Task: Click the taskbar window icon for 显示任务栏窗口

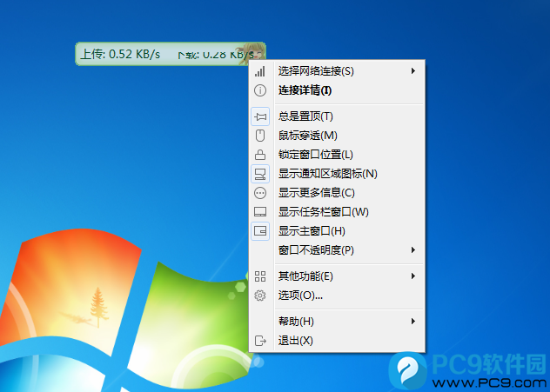Action: point(260,212)
